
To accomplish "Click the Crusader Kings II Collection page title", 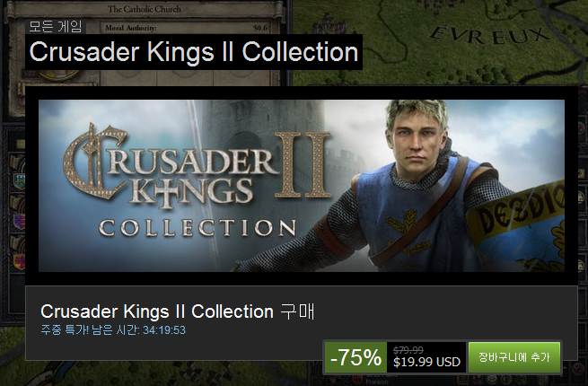I will tap(194, 52).
